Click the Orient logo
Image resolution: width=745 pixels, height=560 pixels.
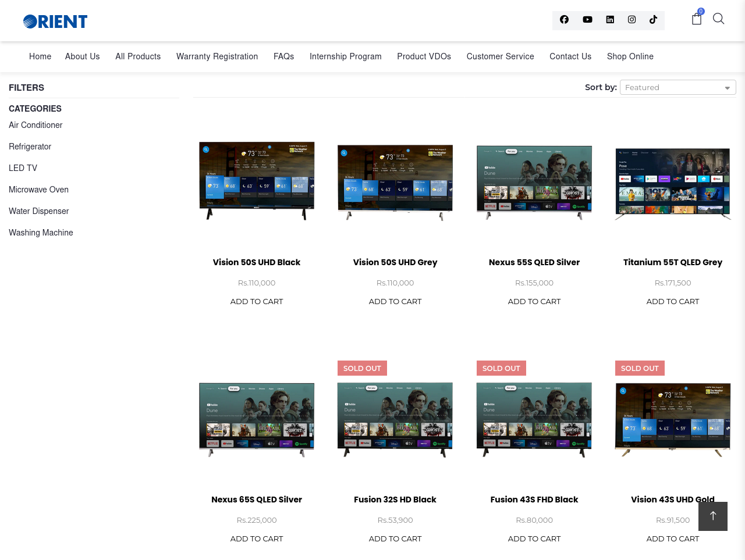pos(55,22)
